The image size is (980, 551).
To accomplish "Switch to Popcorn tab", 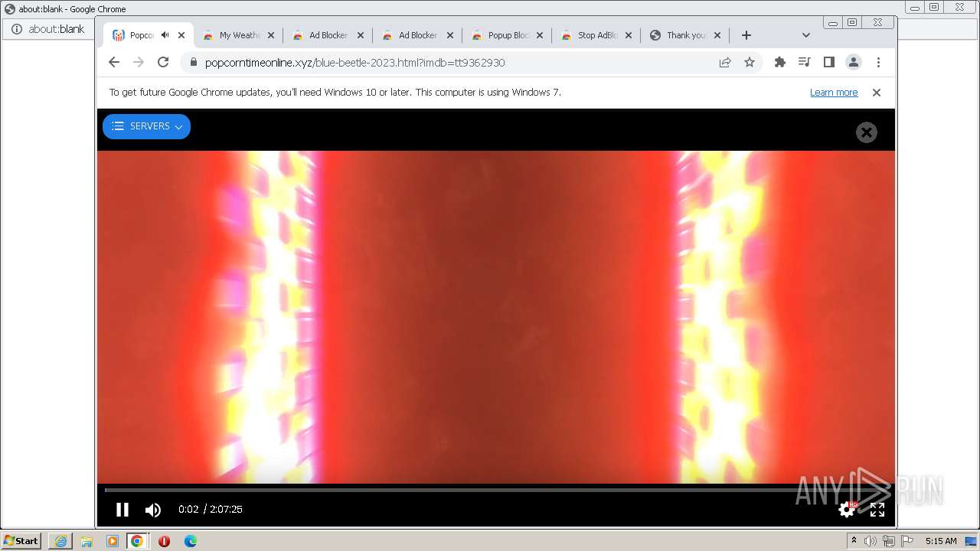I will pos(141,35).
